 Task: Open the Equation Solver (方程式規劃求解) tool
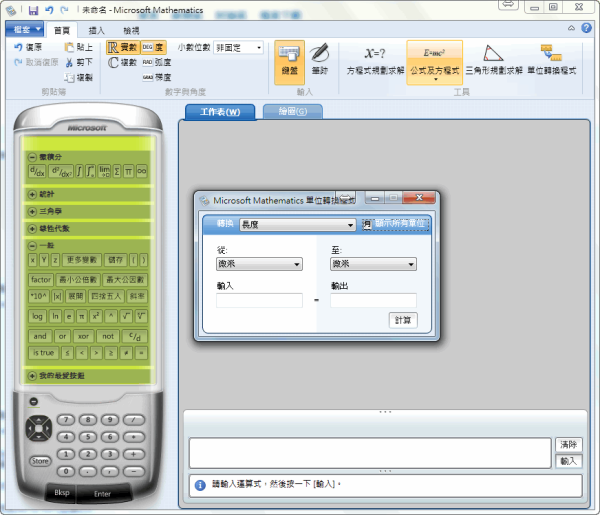point(375,61)
